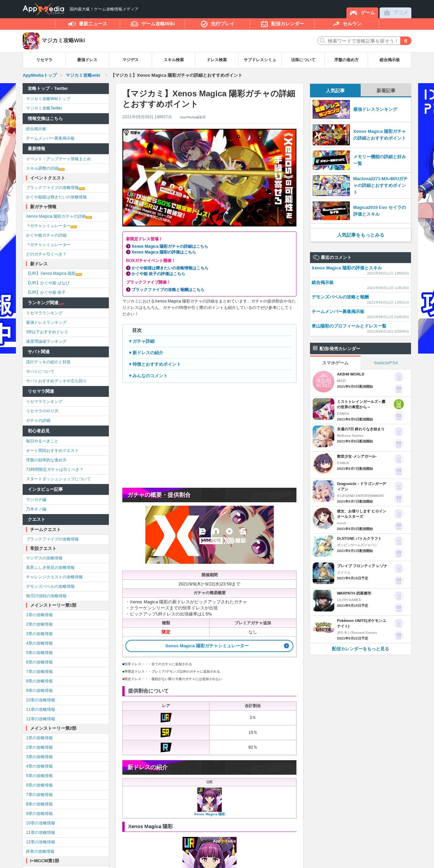The image size is (434, 868).
Task: Click the Dr.STONE バトルクラフト app icon
Action: click(x=323, y=546)
